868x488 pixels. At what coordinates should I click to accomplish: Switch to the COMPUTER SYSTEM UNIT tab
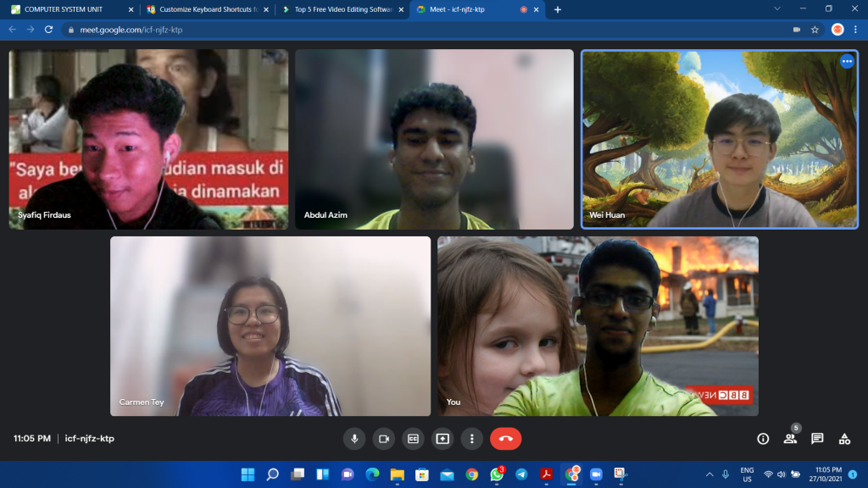click(x=68, y=9)
